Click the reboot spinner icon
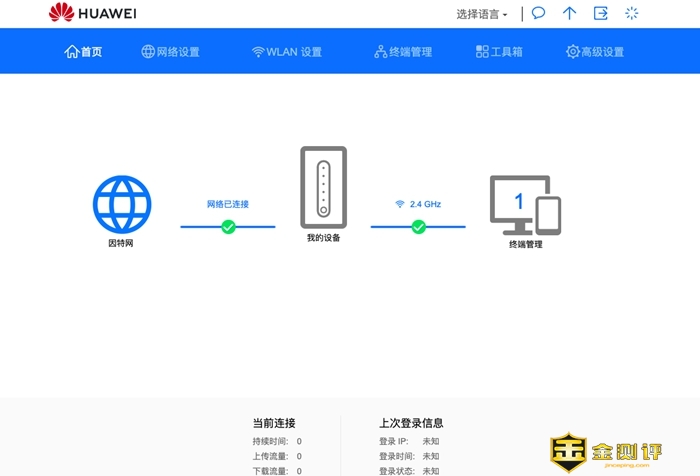 click(631, 13)
